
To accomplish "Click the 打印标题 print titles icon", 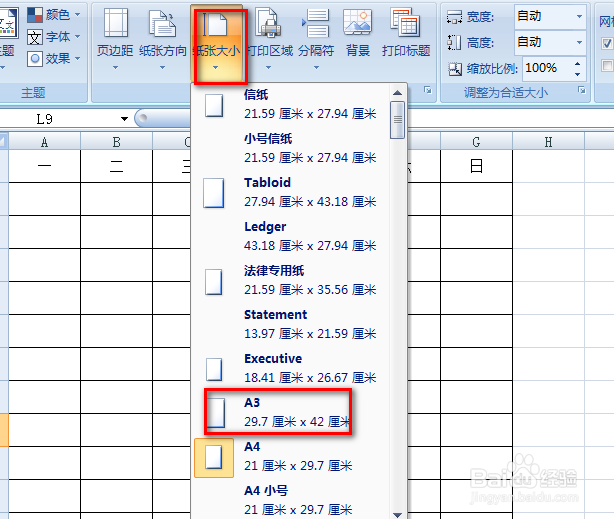I will coord(406,22).
